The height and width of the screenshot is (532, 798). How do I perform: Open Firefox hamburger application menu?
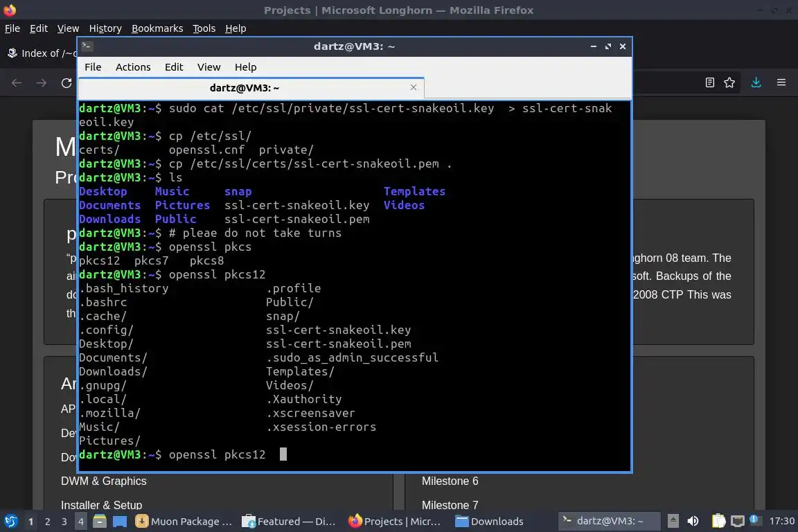click(x=781, y=82)
